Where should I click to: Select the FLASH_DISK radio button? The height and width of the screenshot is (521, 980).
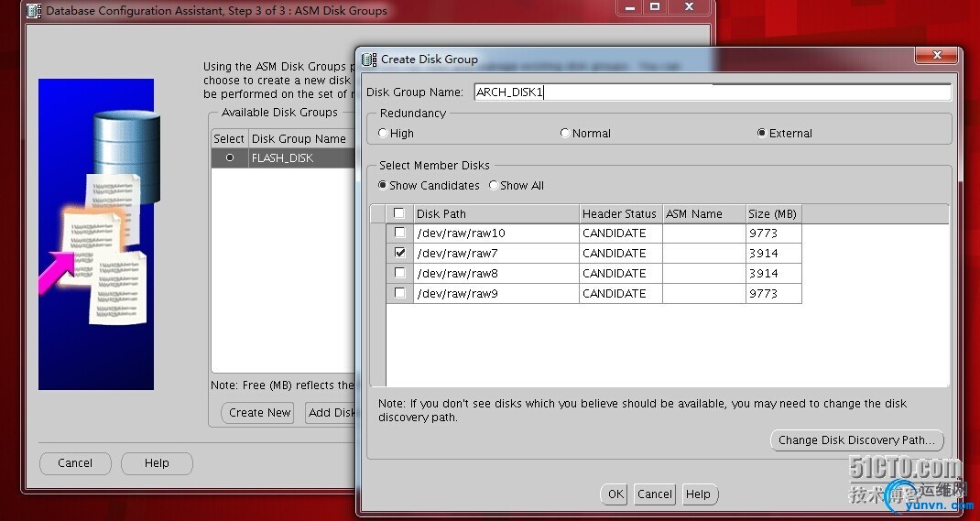pyautogui.click(x=229, y=158)
